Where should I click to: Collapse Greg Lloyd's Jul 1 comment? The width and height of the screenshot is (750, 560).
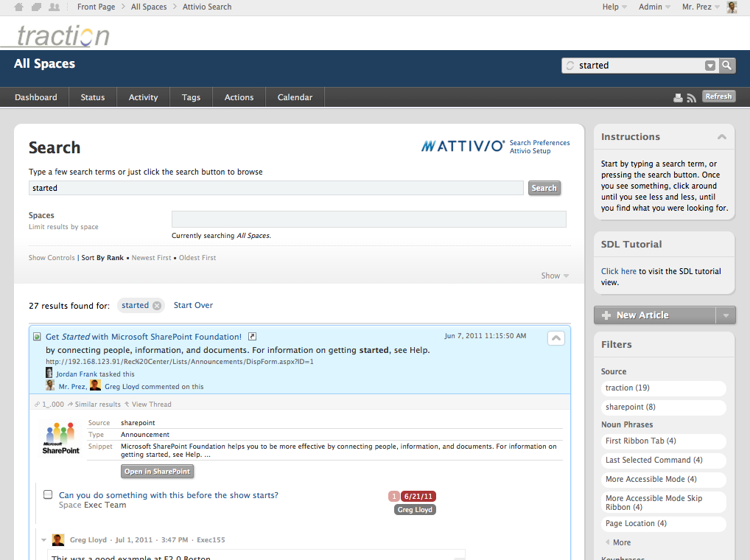(x=44, y=540)
